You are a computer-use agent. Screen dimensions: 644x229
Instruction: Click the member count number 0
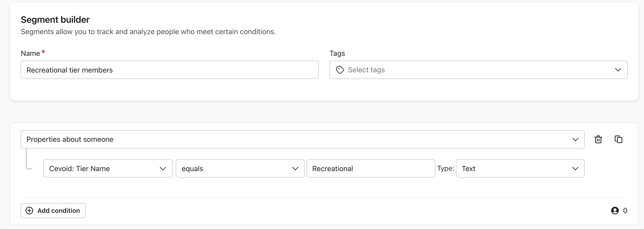point(625,211)
